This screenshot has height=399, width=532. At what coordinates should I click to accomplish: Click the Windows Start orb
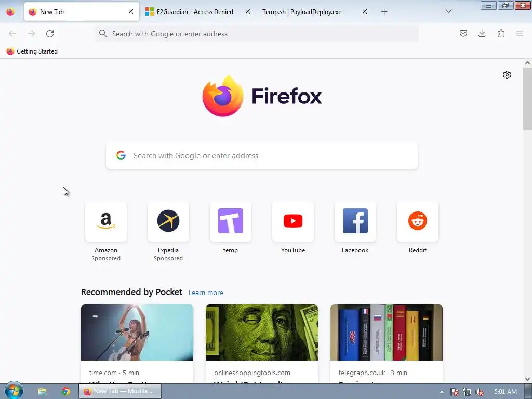click(x=14, y=391)
